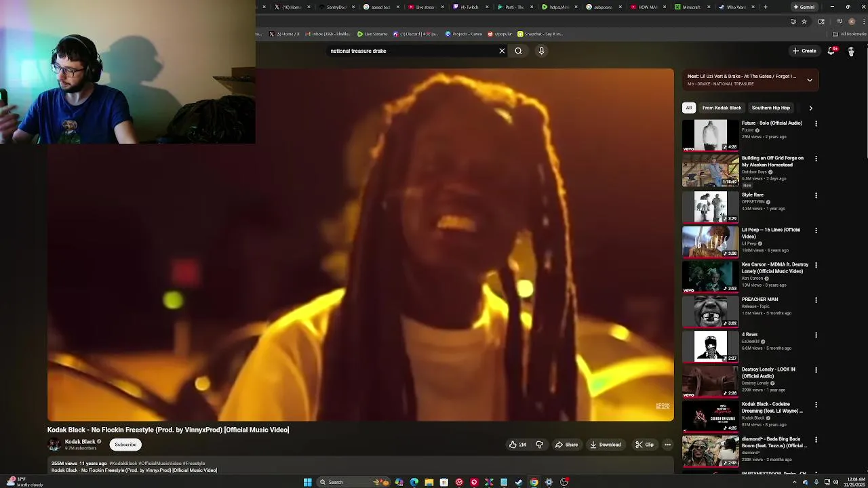
Task: Open Kodak Black channel avatar
Action: click(54, 445)
